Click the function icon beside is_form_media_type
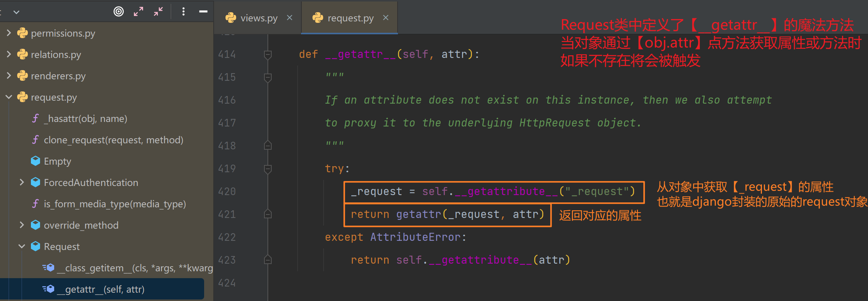 coord(35,204)
